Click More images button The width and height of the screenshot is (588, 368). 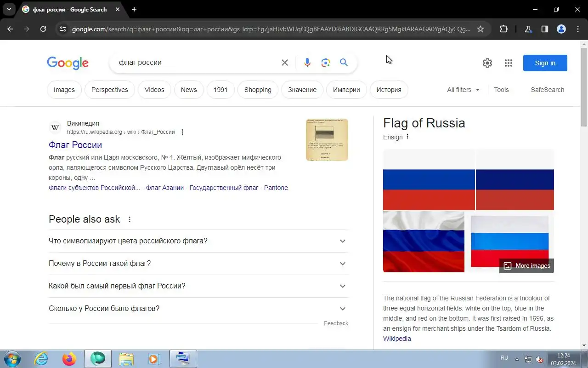coord(526,265)
